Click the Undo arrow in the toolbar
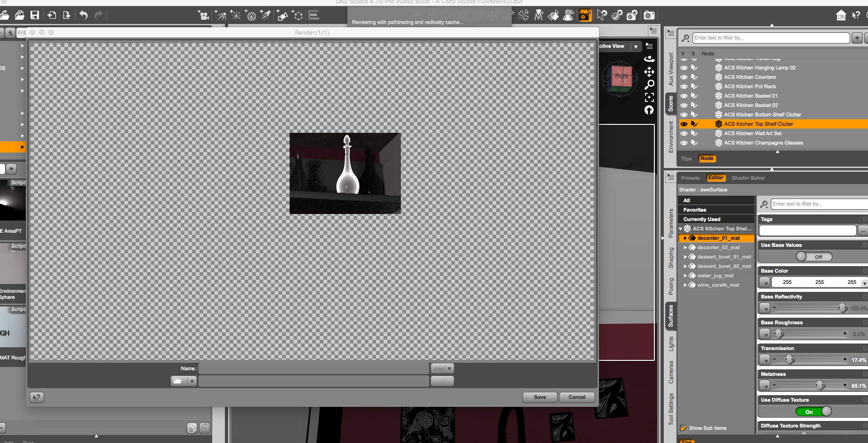This screenshot has width=868, height=443. click(x=84, y=15)
